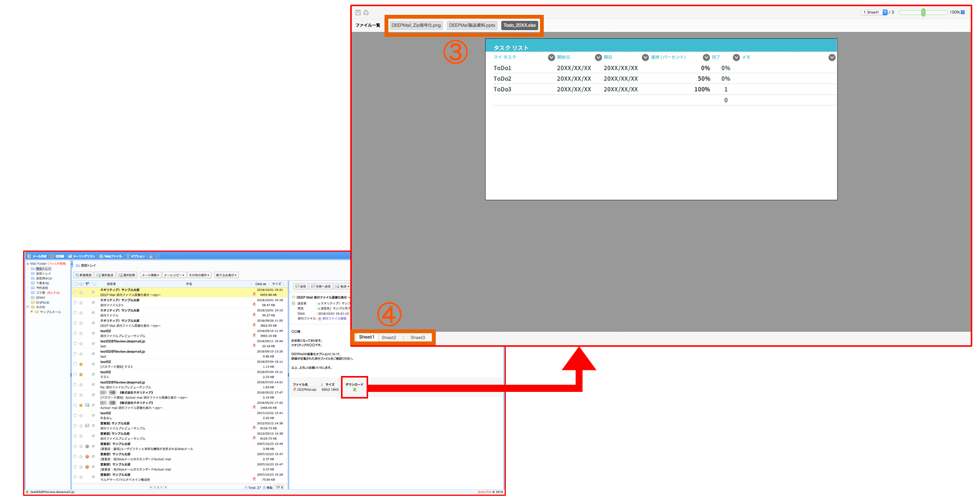
Task: Click attachment icon on highlighted first email
Action: pyautogui.click(x=254, y=295)
